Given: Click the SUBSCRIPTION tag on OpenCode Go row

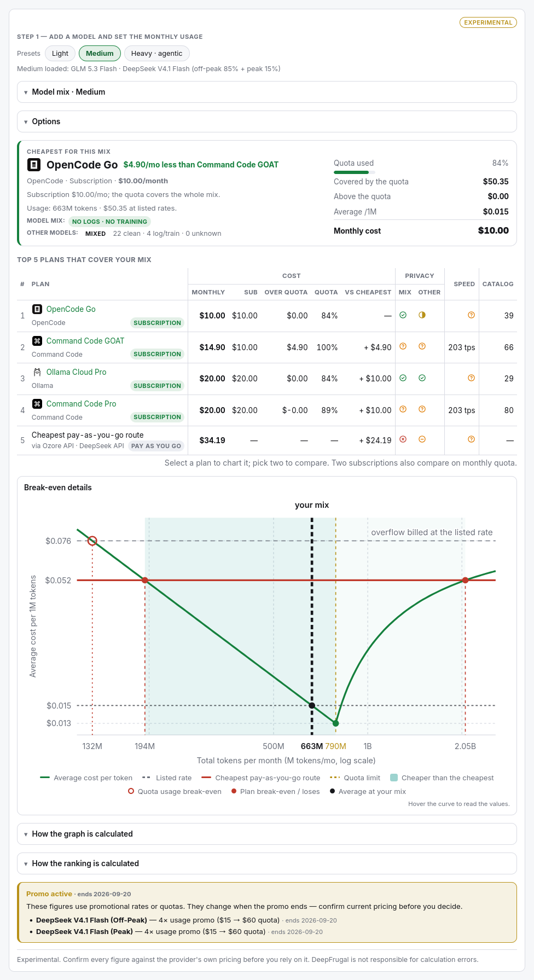Looking at the screenshot, I should click(x=157, y=323).
